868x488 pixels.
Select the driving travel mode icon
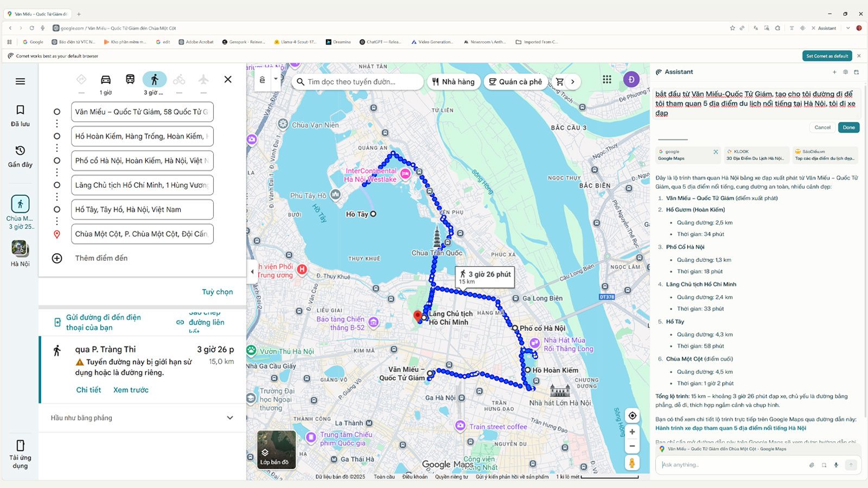tap(106, 80)
